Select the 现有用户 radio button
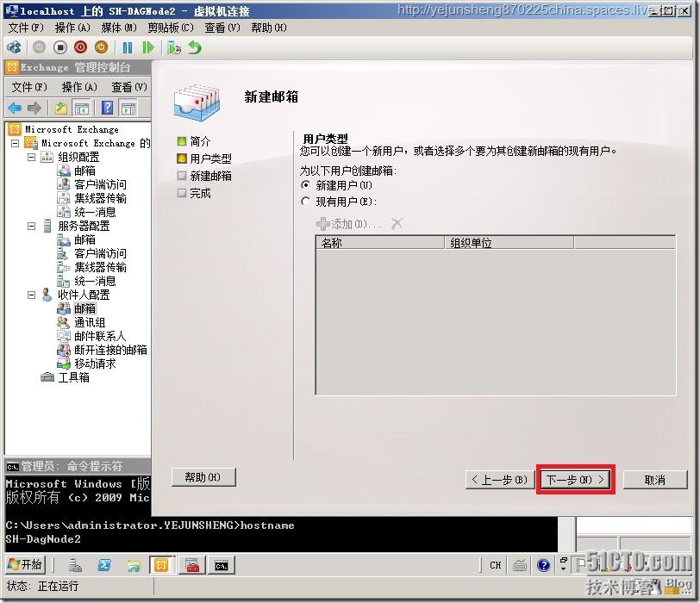Viewport: 700px width, 603px height. (x=306, y=202)
